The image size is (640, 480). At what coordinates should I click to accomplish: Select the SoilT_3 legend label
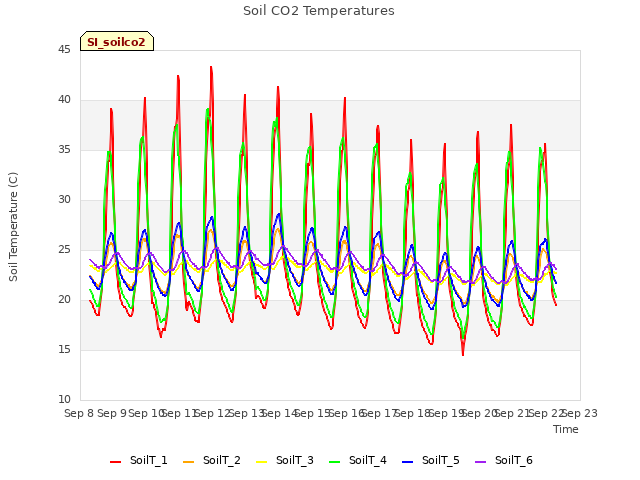pyautogui.click(x=295, y=460)
